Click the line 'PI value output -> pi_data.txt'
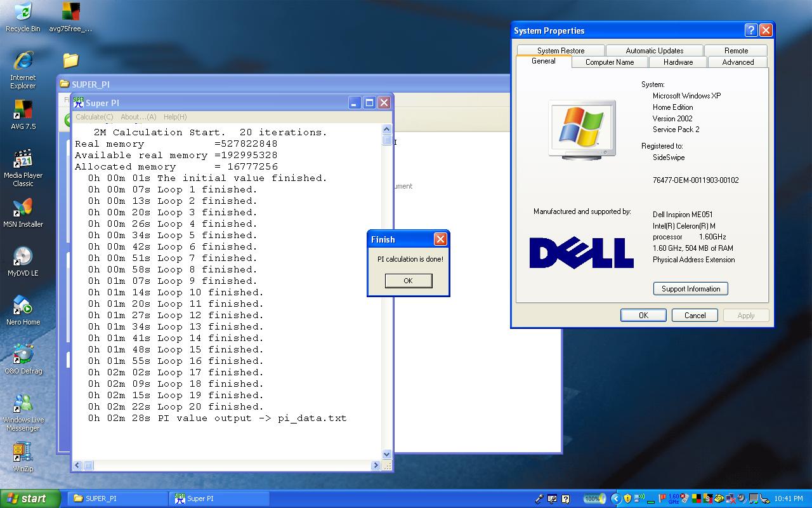Viewport: 812px width, 508px height. (x=217, y=418)
